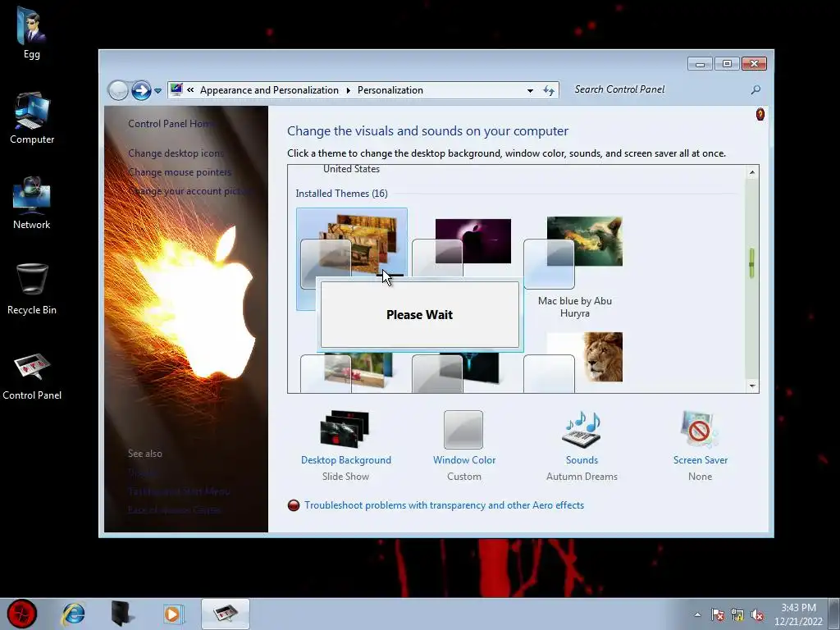840x630 pixels.
Task: Open Sounds settings icon
Action: coord(582,429)
